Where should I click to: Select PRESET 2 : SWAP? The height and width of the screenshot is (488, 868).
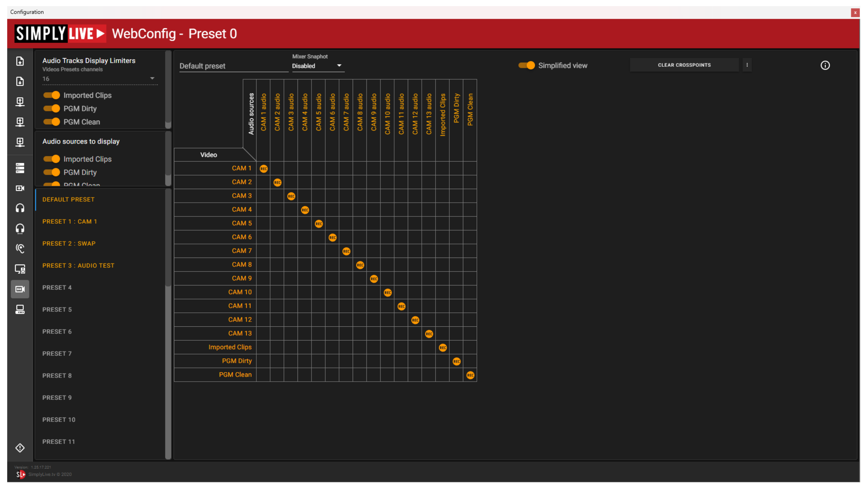(x=100, y=244)
